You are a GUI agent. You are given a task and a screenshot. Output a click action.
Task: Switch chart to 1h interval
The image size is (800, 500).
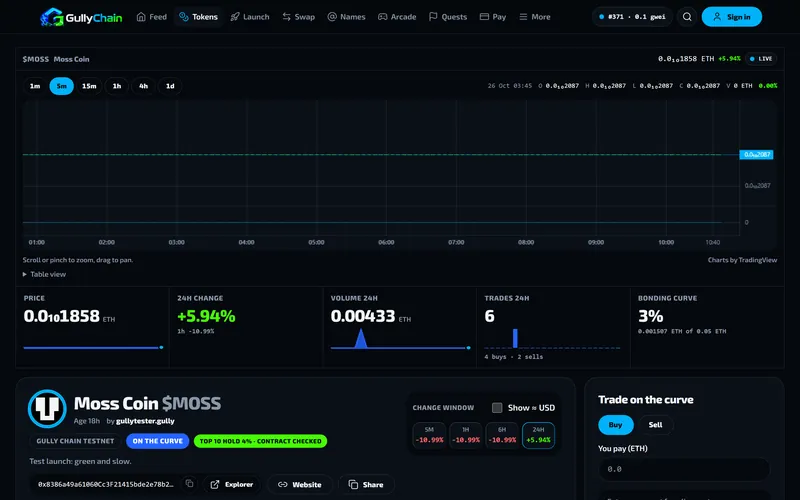point(117,86)
